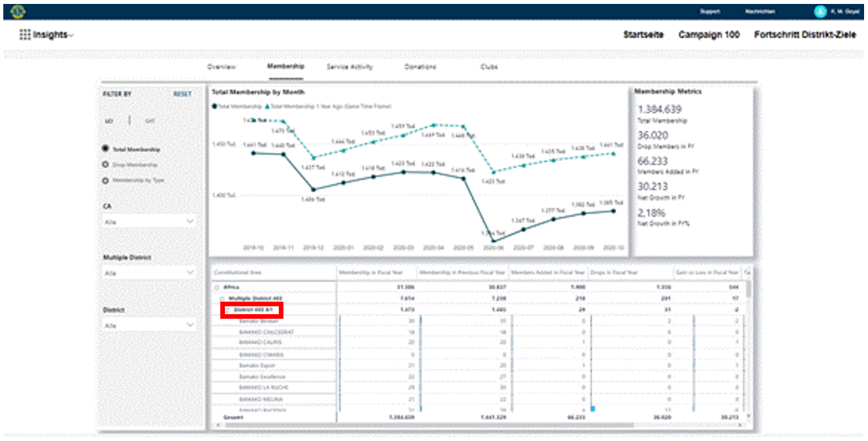
Task: Switch to the Donations tab
Action: (x=420, y=67)
